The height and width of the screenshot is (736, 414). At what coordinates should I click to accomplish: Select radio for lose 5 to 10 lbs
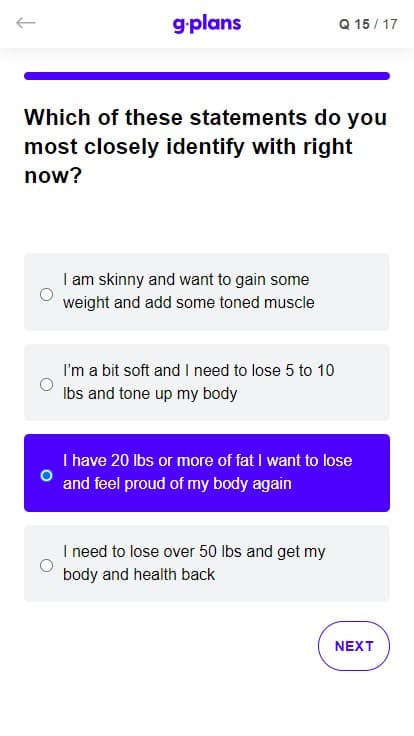pos(46,384)
